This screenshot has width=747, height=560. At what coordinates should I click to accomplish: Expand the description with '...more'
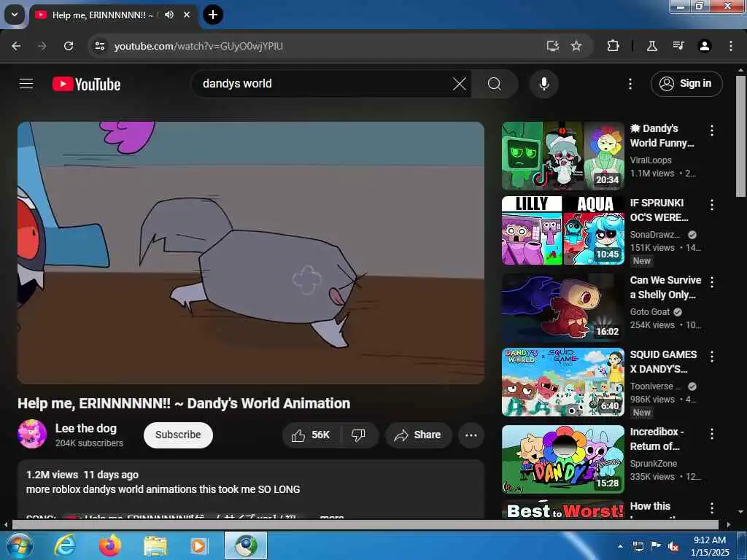pyautogui.click(x=332, y=516)
